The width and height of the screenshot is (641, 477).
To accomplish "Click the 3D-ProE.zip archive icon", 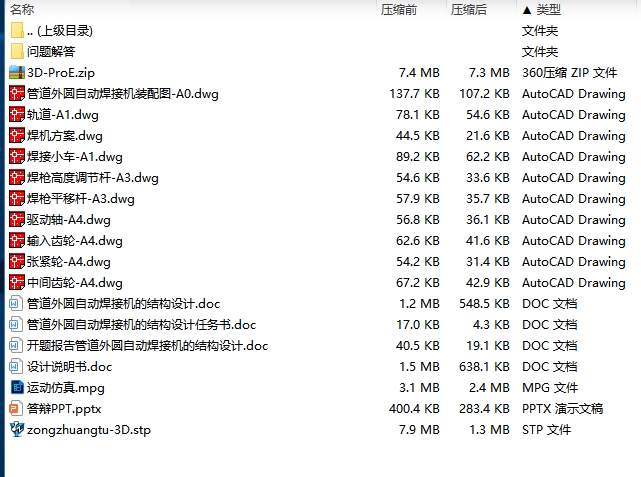I will pos(17,73).
